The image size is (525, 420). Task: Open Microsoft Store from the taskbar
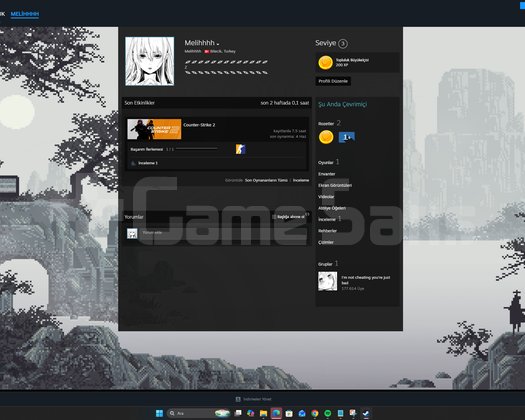click(x=289, y=413)
